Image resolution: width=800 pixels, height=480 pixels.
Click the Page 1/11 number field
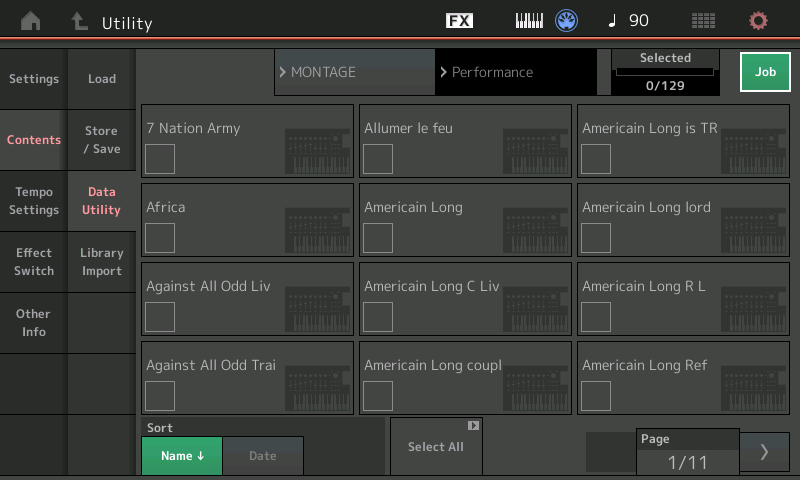coord(687,462)
